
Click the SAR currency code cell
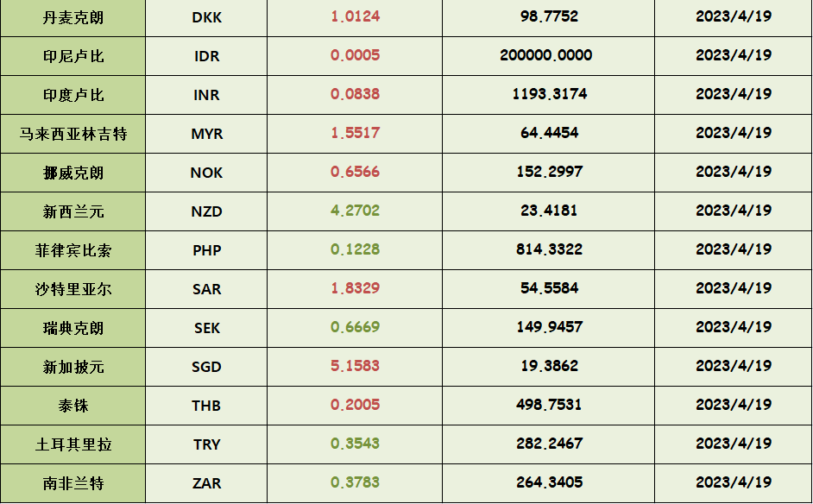click(x=207, y=289)
